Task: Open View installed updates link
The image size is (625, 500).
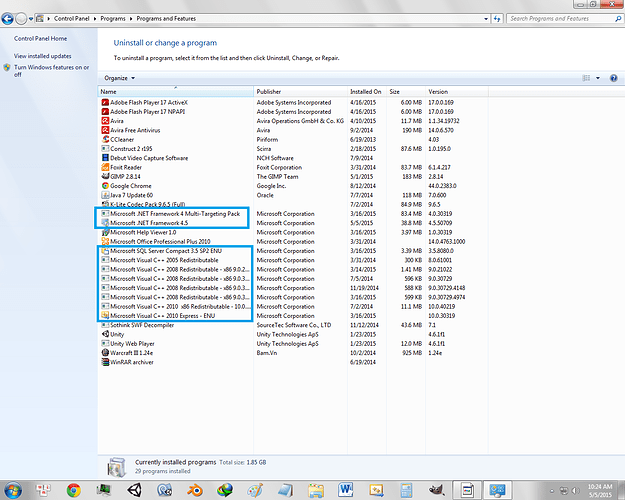Action: tap(43, 56)
